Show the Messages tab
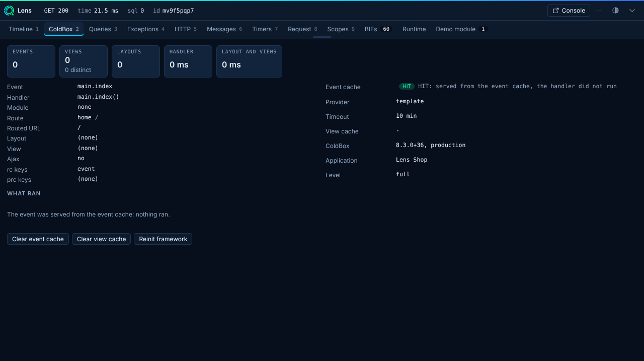 (224, 29)
